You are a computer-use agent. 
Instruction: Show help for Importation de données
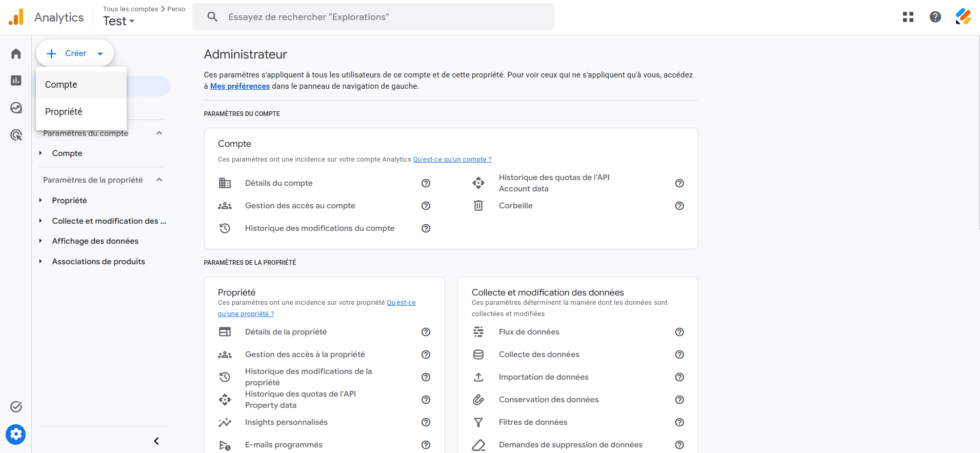tap(679, 377)
